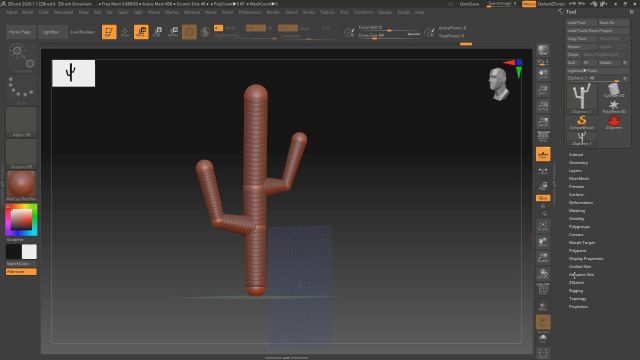Select the SimpleBrush tool thumbnail
640x360 pixels.
click(x=582, y=122)
